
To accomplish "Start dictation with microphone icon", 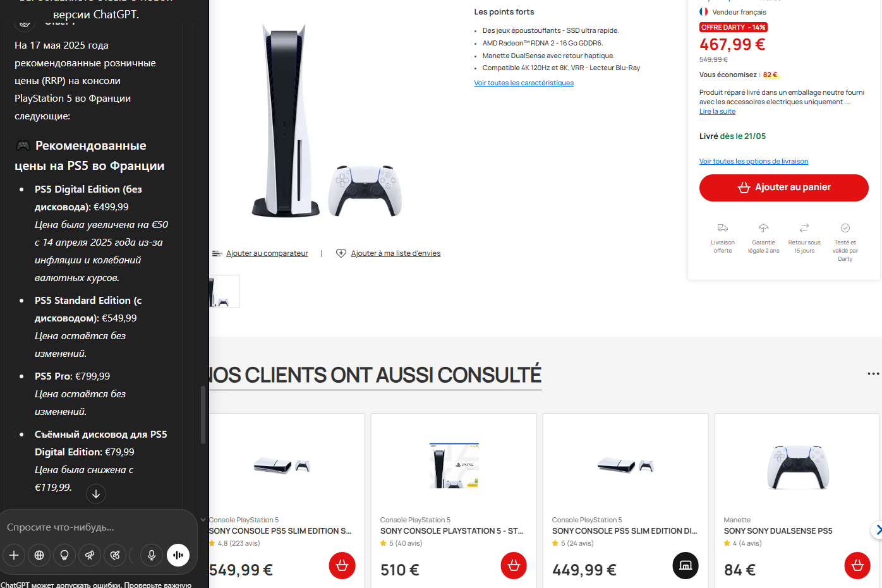I will click(x=152, y=555).
